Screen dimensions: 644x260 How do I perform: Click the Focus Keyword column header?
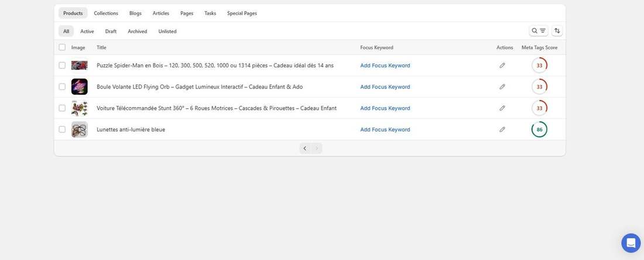376,47
